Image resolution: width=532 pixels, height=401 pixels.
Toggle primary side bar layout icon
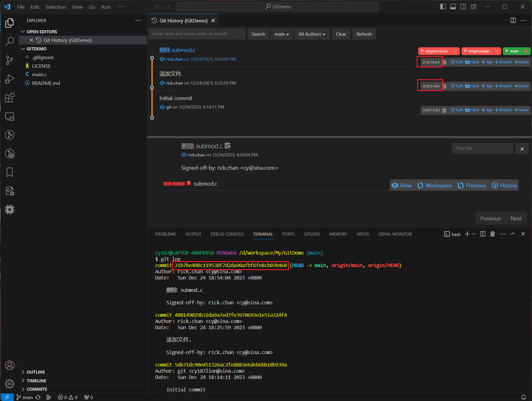443,7
